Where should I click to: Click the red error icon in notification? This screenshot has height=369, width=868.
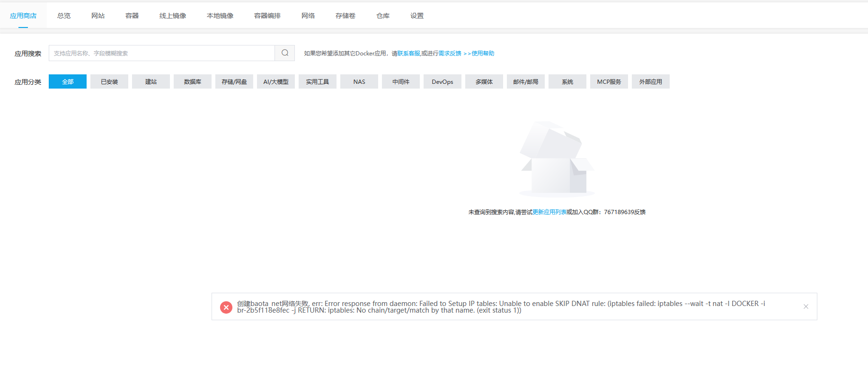click(x=226, y=307)
